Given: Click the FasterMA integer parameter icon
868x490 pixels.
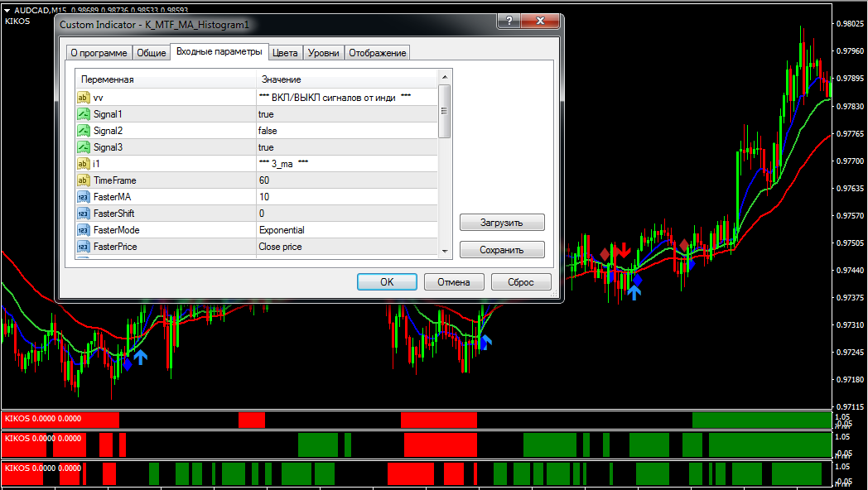Looking at the screenshot, I should coord(83,197).
